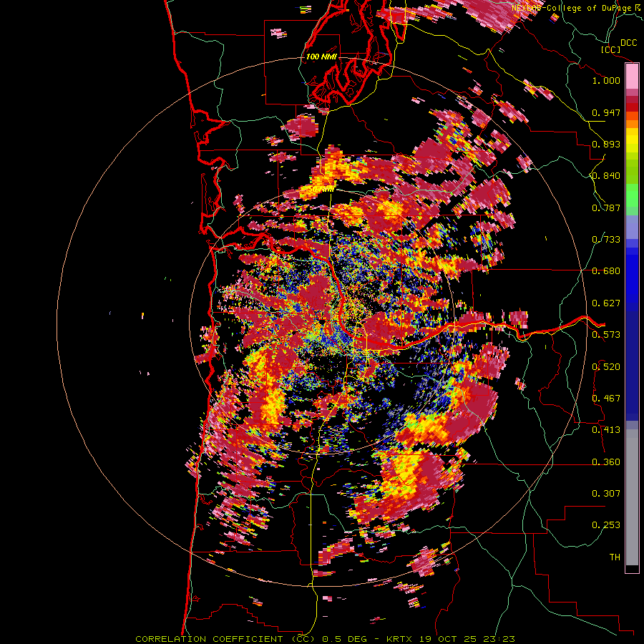Viewport: 644px width, 644px height.
Task: Click the Correlation Coefficient KRTX caption
Action: point(326,639)
